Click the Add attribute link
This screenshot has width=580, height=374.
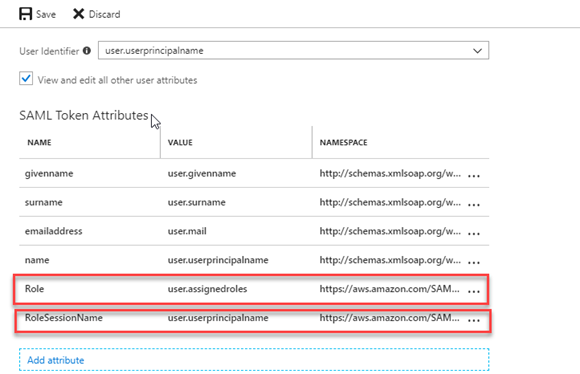pyautogui.click(x=56, y=360)
